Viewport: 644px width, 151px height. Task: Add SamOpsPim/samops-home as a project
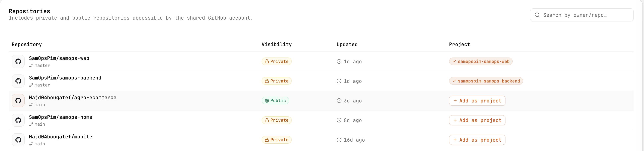click(x=477, y=120)
